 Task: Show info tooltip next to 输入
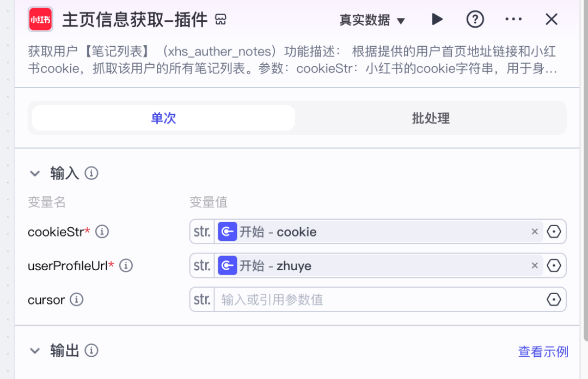pos(91,173)
